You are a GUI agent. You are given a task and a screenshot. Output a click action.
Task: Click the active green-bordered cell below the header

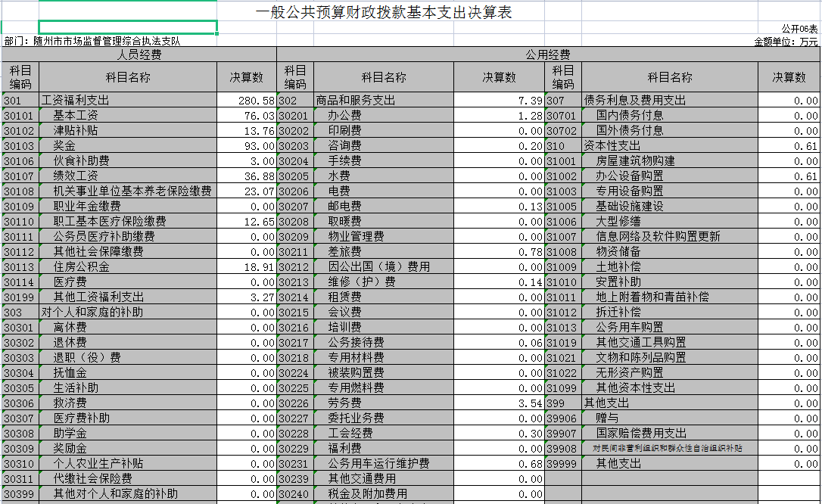(129, 26)
